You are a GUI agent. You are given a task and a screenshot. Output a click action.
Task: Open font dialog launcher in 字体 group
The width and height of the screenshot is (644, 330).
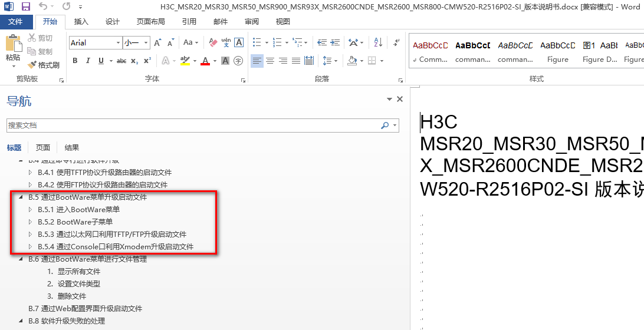pyautogui.click(x=243, y=81)
